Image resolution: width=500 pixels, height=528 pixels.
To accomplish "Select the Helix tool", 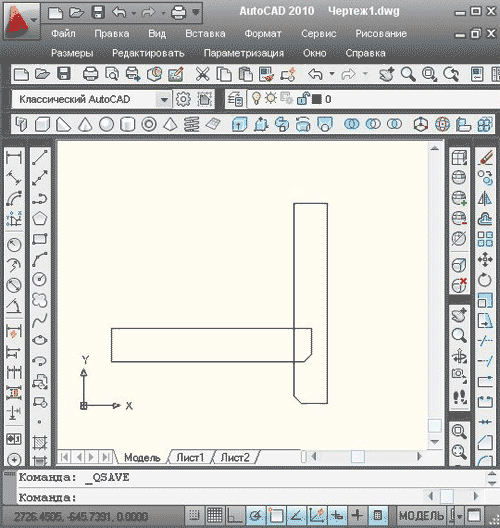I will pos(192,124).
